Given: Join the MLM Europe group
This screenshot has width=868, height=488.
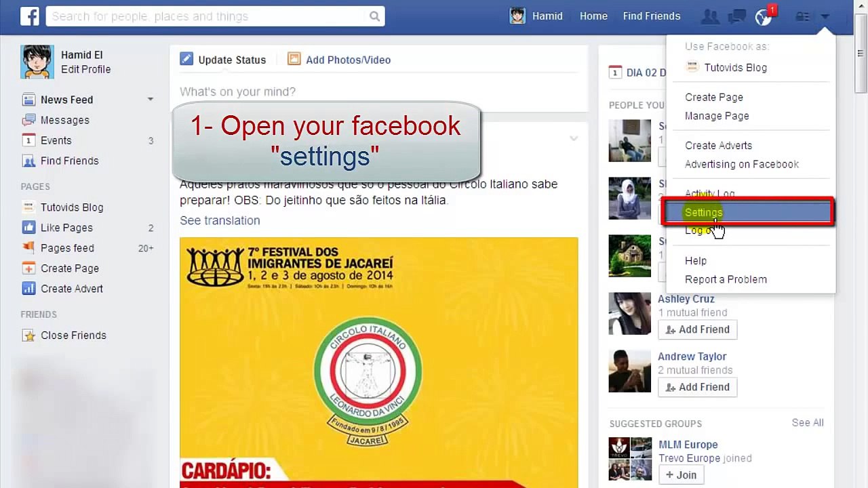Looking at the screenshot, I should coord(681,475).
